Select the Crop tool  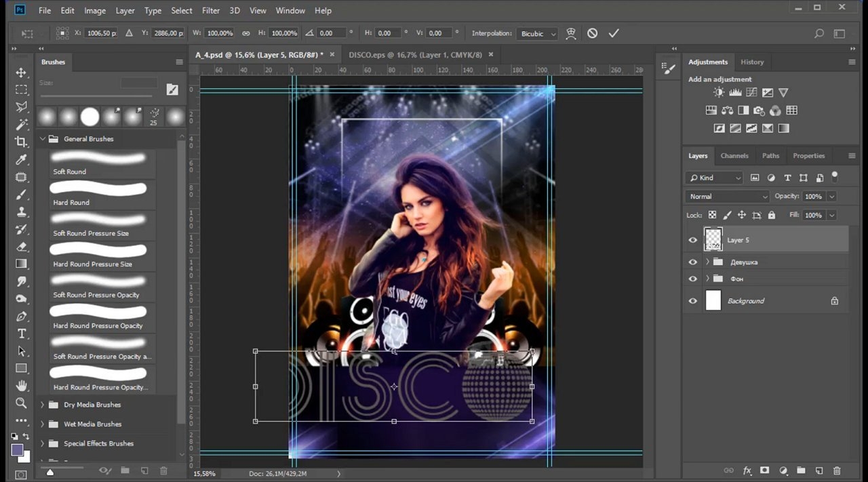pyautogui.click(x=21, y=142)
